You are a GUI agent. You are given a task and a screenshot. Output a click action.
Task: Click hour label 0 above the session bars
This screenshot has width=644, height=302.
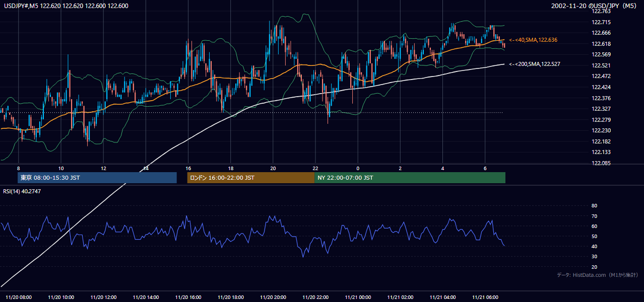point(358,168)
